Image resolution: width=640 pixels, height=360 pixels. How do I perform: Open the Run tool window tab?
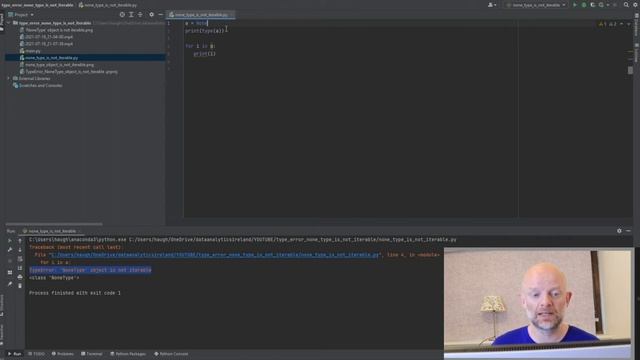coord(15,353)
